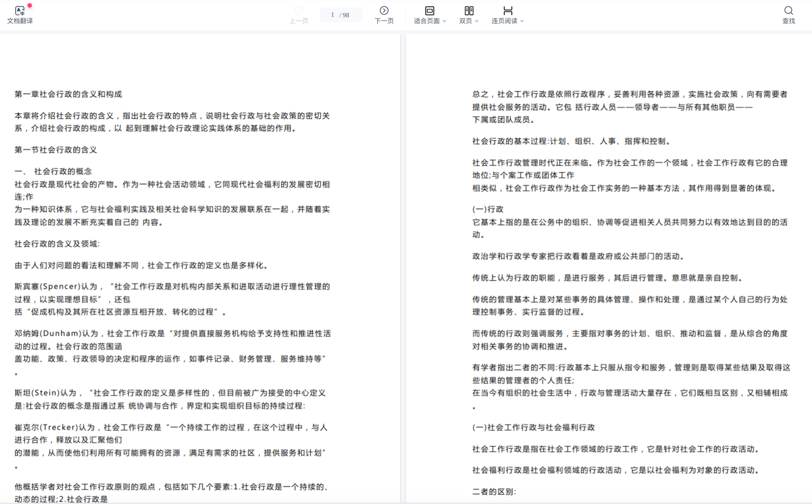Click the section title 第一节社会行政的含义
The width and height of the screenshot is (812, 504).
tap(56, 149)
